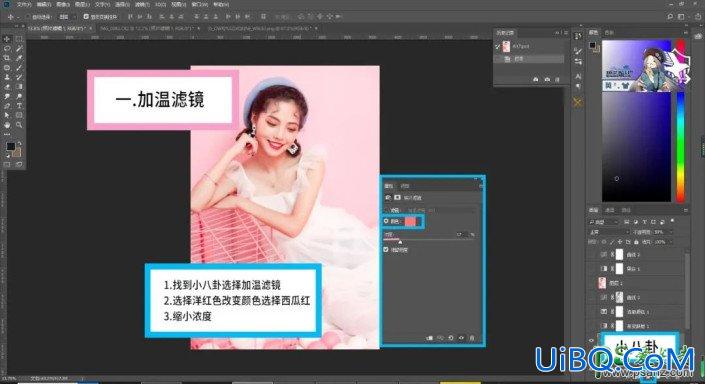Image resolution: width=705 pixels, height=384 pixels.
Task: Open the layer fill dropdown arrow
Action: click(x=670, y=242)
